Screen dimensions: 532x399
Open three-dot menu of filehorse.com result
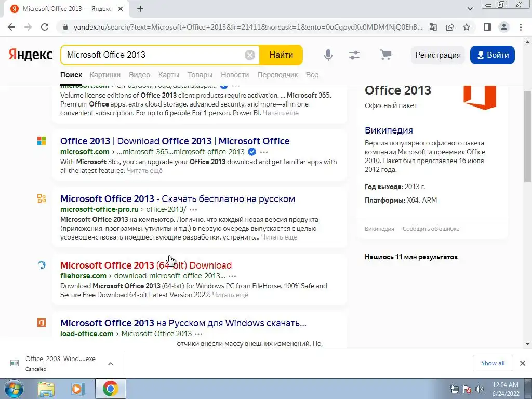pyautogui.click(x=232, y=276)
